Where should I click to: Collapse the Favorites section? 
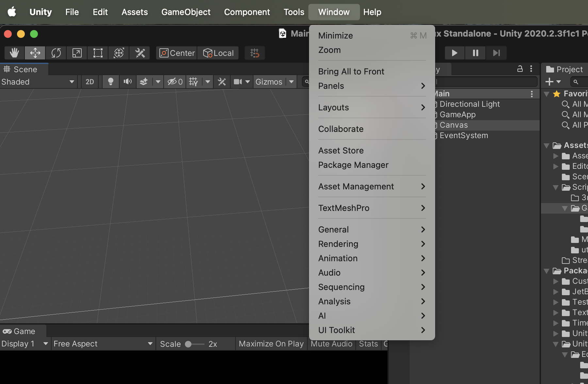[x=547, y=94]
